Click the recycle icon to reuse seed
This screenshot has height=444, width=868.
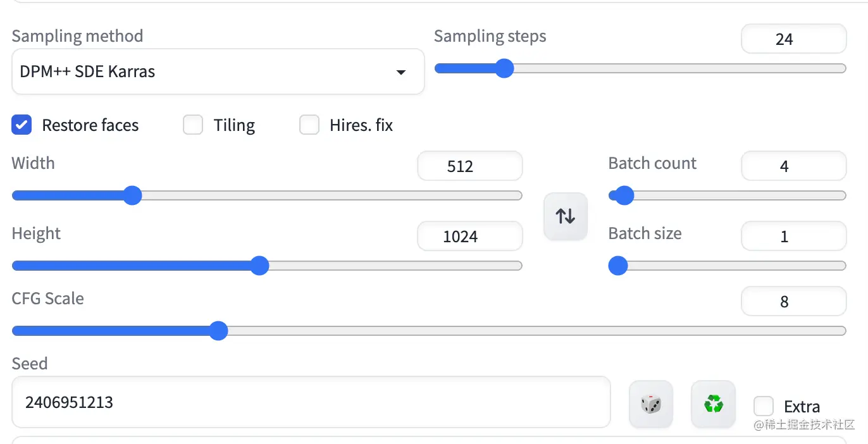pyautogui.click(x=713, y=404)
